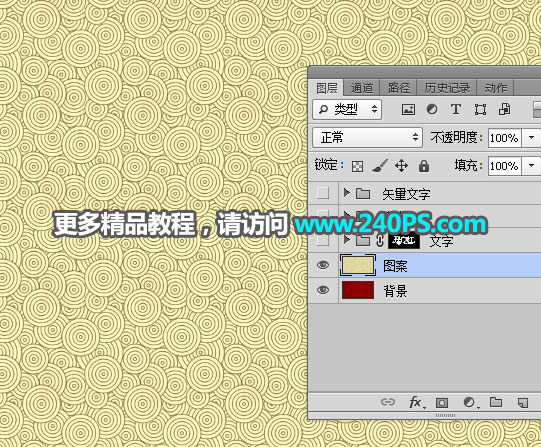Create new group folder icon
Screen dimensions: 541x447
click(496, 402)
